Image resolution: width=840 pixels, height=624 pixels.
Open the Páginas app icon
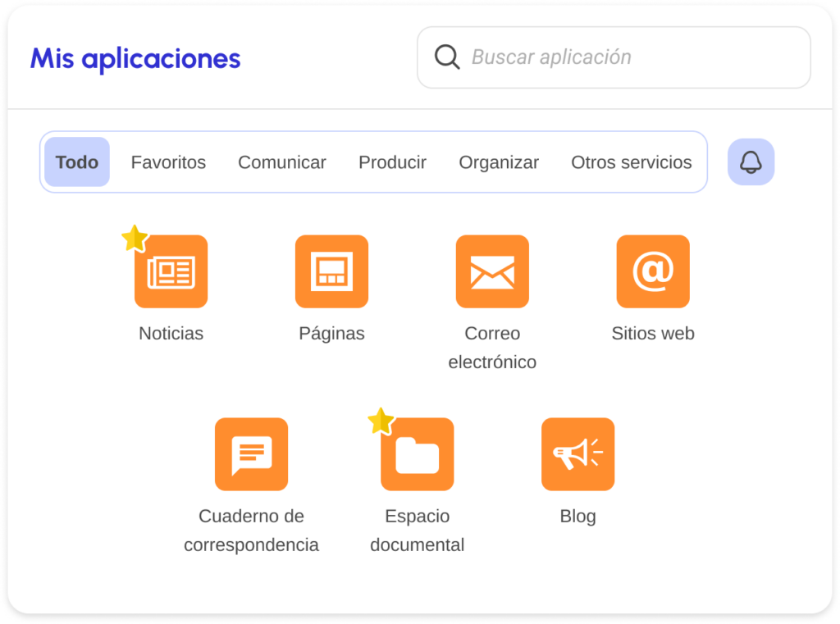click(331, 271)
